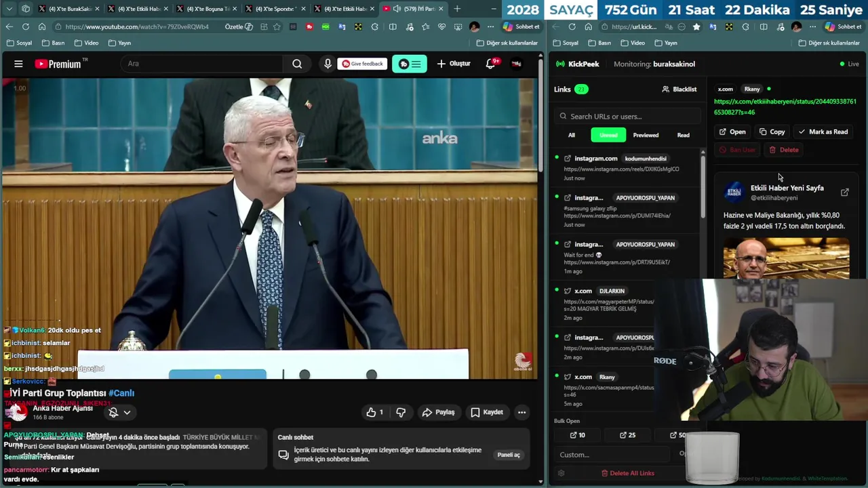The height and width of the screenshot is (488, 868).
Task: Select the Unread filter in KickPeek
Action: [608, 135]
